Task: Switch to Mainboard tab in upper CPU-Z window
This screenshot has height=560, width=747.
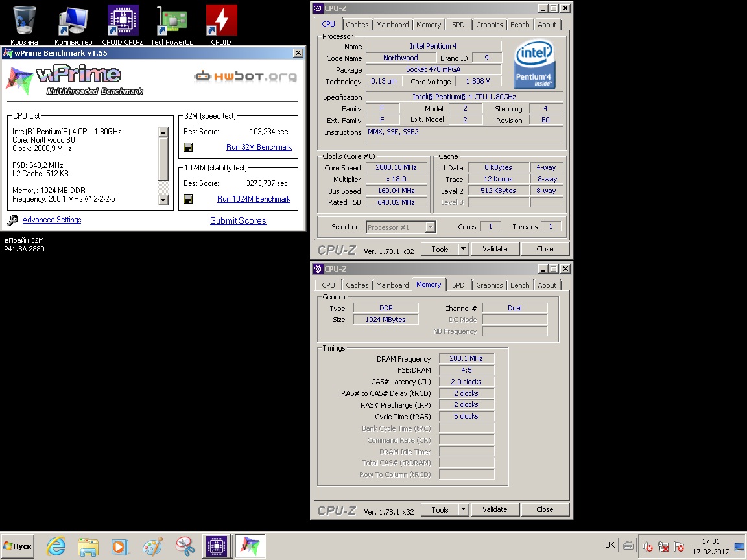Action: pos(392,25)
